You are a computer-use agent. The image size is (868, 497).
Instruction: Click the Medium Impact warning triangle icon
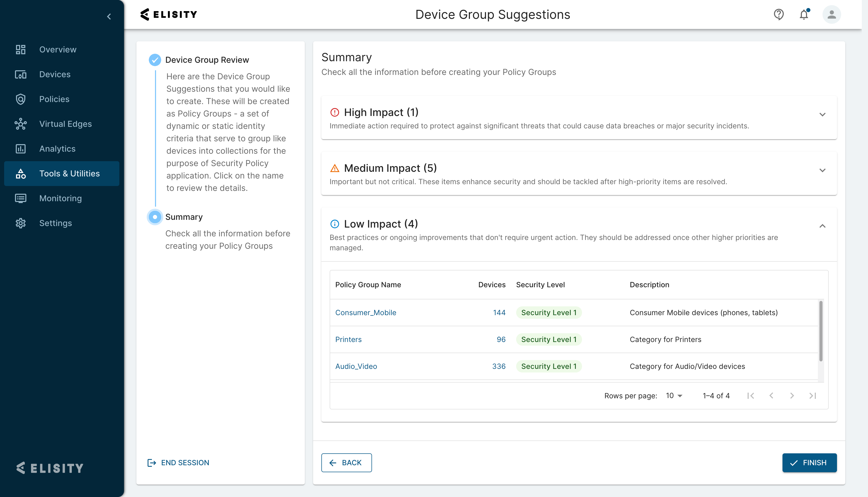[x=335, y=168]
